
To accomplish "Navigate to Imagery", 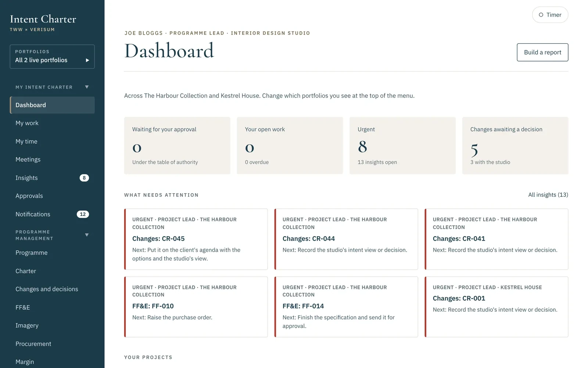I will click(x=52, y=325).
